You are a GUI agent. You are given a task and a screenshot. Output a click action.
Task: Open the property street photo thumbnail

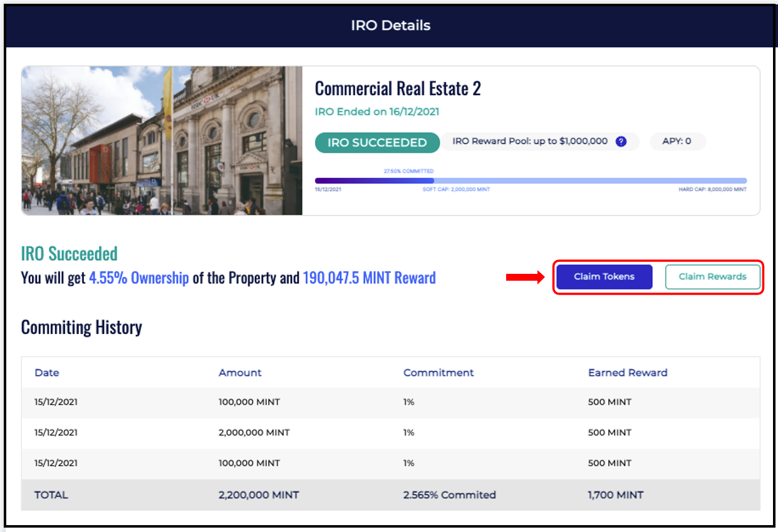click(162, 140)
